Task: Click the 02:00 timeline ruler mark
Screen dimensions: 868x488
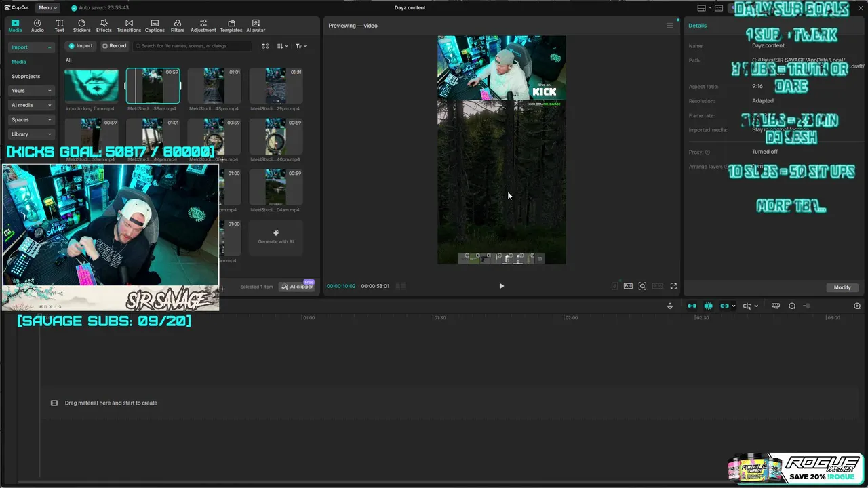Action: pyautogui.click(x=572, y=317)
